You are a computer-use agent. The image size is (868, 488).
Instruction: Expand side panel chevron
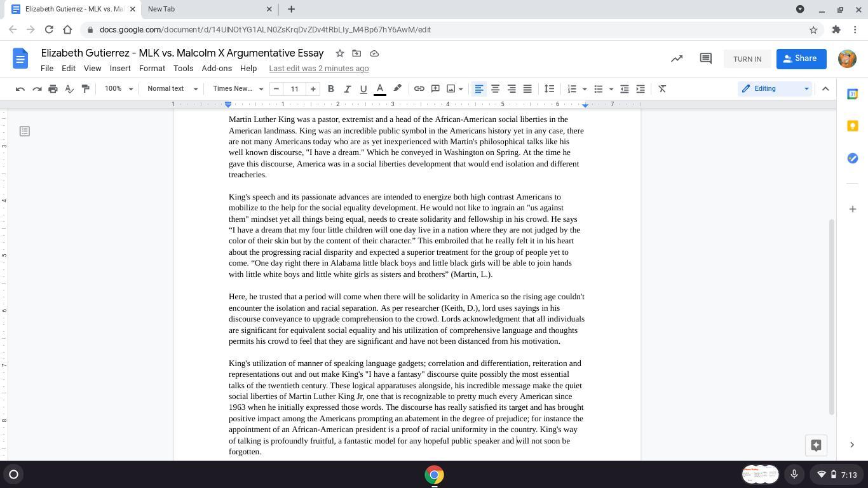[x=852, y=445]
